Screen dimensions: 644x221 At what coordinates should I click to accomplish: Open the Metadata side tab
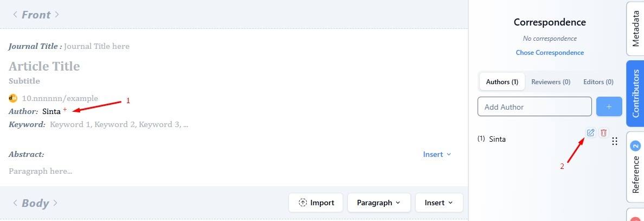635,29
